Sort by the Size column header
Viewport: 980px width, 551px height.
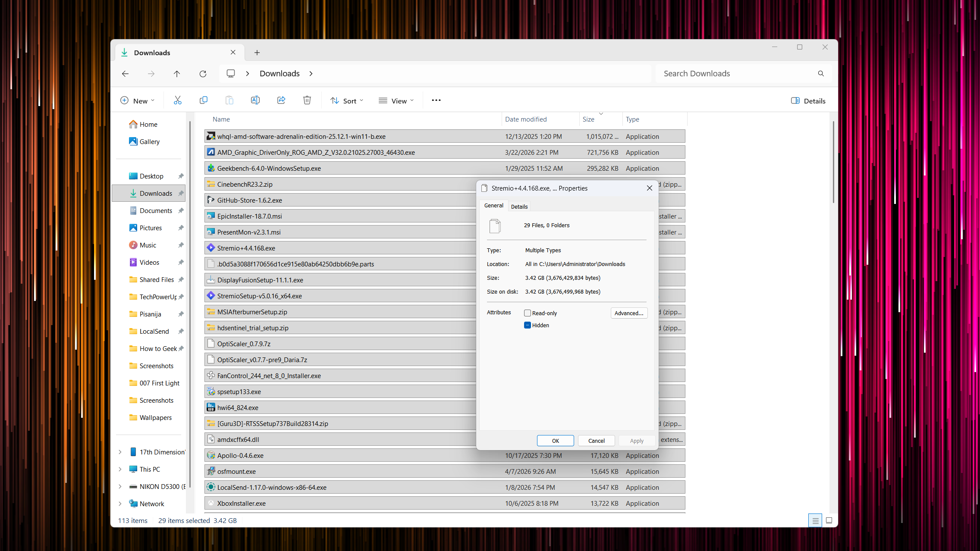point(600,119)
